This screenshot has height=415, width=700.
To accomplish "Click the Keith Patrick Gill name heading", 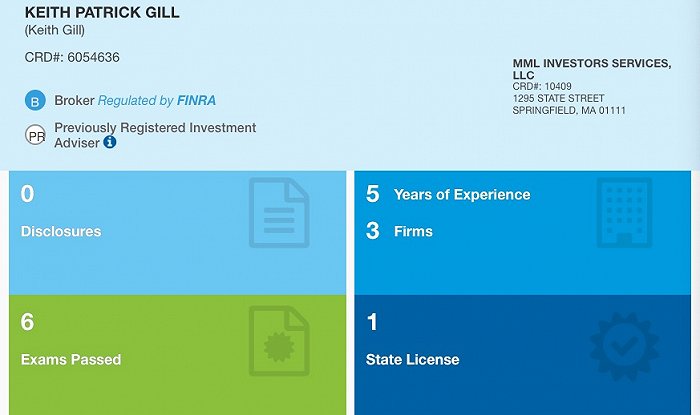I will coord(102,12).
